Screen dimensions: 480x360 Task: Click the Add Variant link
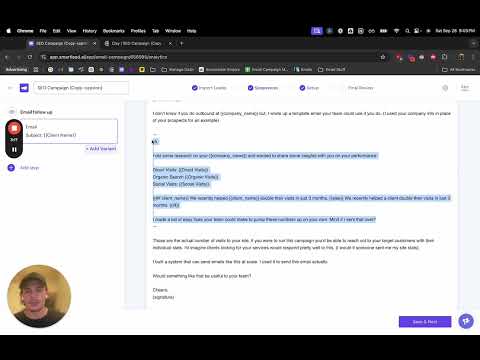click(101, 149)
